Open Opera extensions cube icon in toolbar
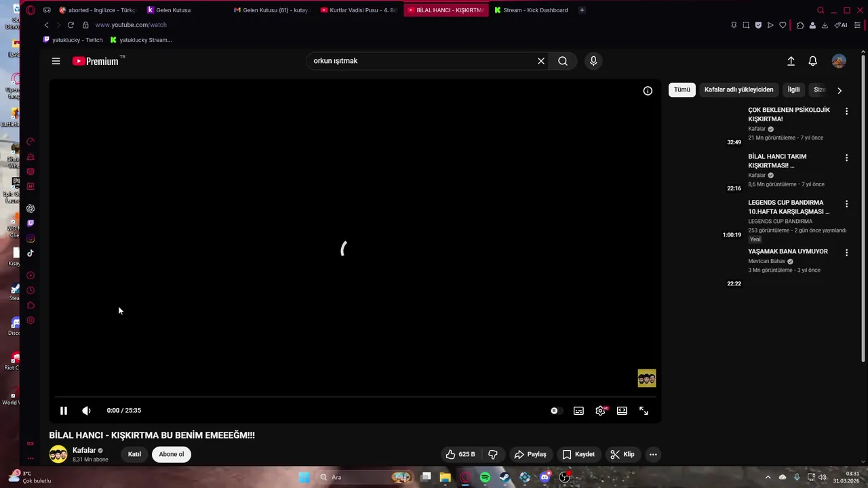Screen dimensions: 868x488 coord(800,25)
